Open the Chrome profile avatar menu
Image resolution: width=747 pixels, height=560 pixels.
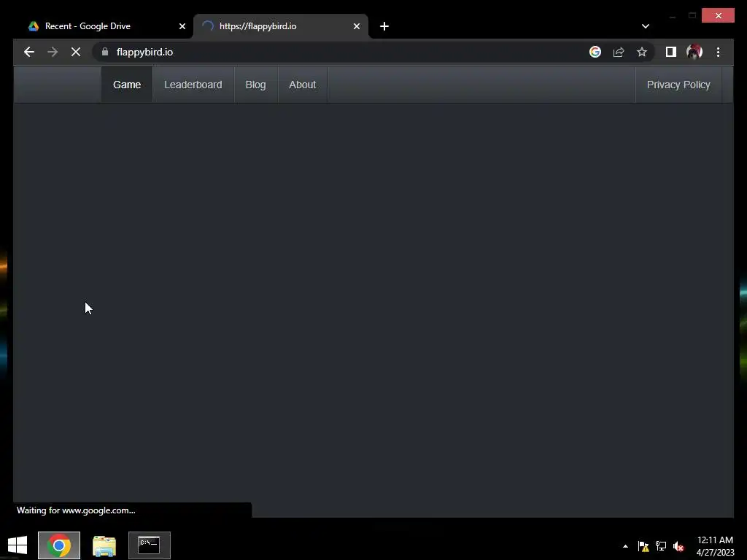(x=694, y=52)
